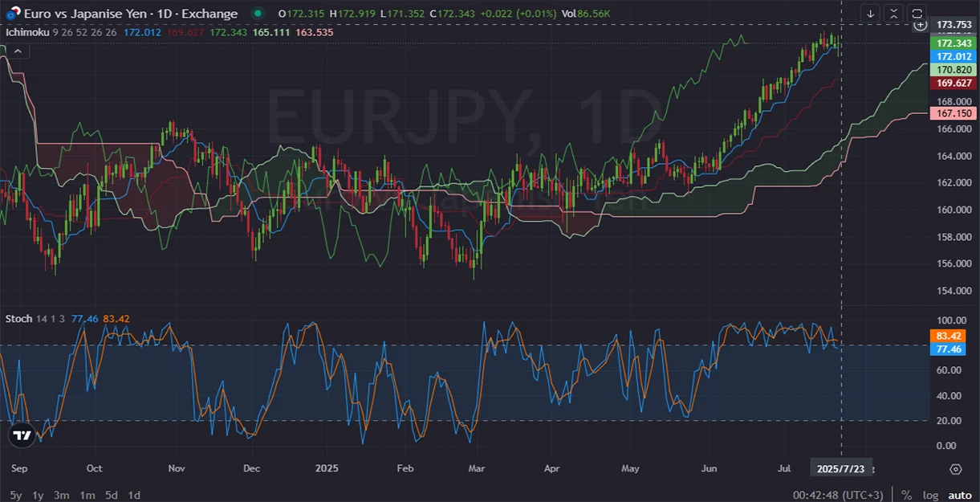This screenshot has width=980, height=502.
Task: Click the EURJPY flag symbol icon
Action: pos(12,13)
